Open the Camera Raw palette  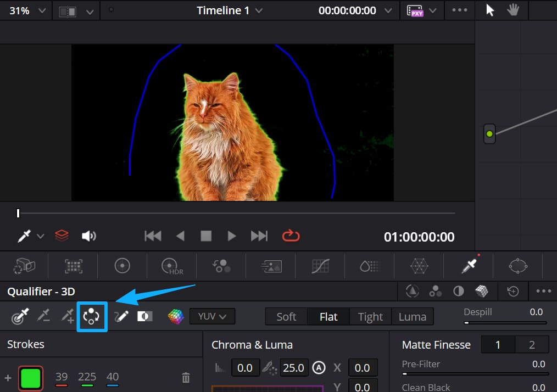coord(23,266)
